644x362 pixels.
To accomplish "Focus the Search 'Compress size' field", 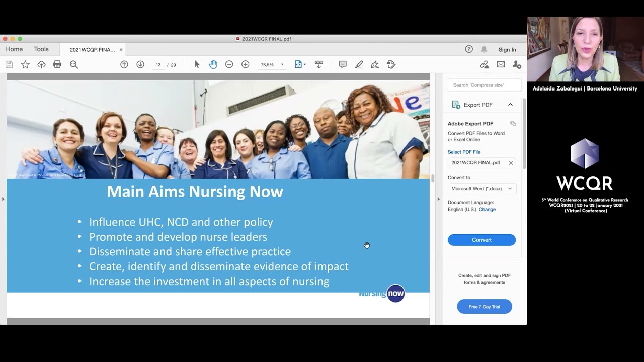I will [x=484, y=85].
